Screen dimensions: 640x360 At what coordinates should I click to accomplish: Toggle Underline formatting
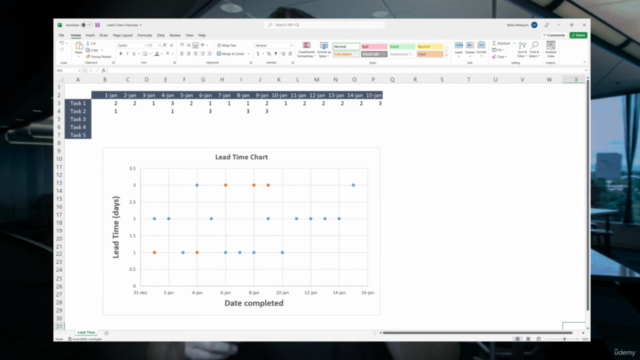pos(133,54)
